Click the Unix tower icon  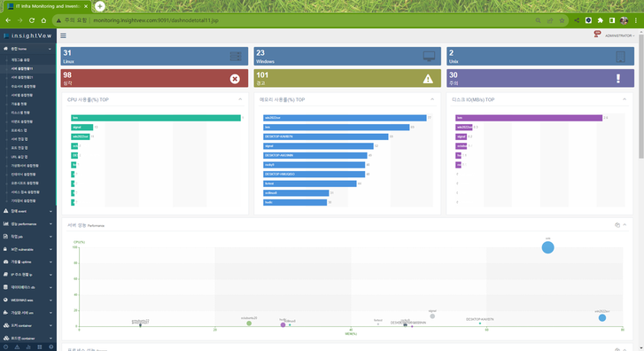point(621,57)
